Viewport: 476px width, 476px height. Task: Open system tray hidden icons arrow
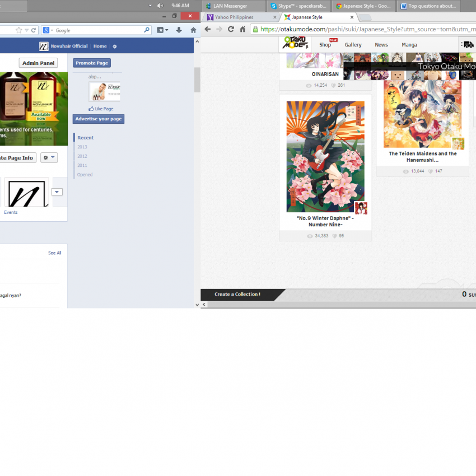click(x=150, y=6)
